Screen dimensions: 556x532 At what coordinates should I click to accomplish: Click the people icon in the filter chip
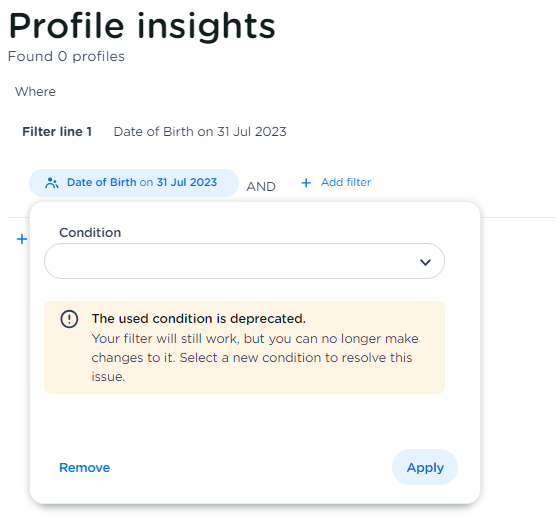tap(52, 183)
